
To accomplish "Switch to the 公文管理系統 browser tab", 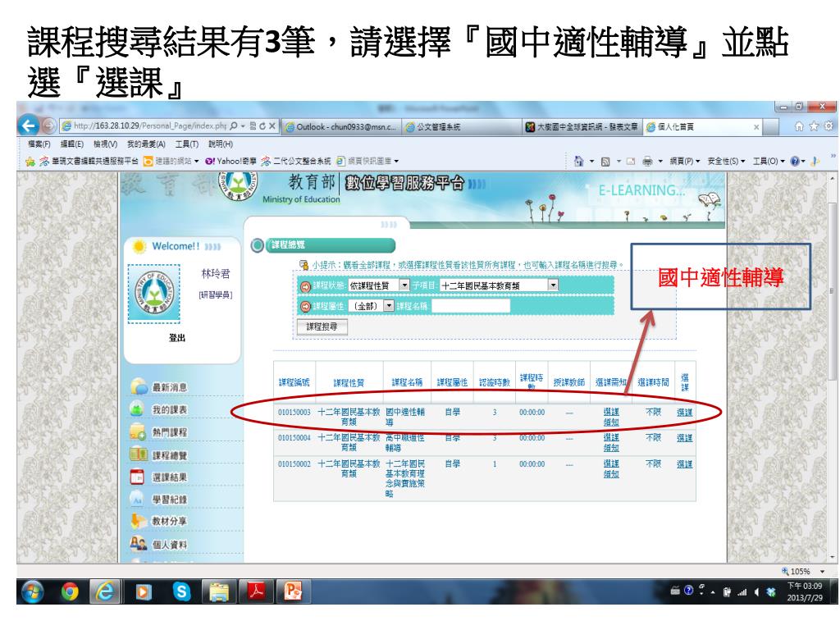I will coord(462,127).
